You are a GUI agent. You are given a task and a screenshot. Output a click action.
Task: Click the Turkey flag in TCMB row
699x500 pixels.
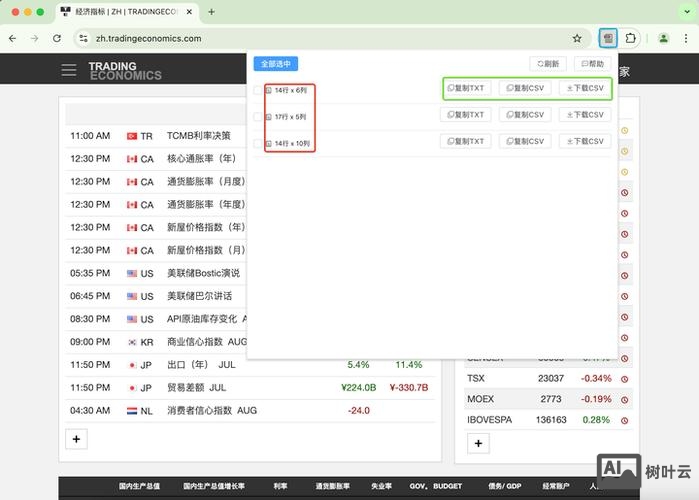tap(132, 136)
